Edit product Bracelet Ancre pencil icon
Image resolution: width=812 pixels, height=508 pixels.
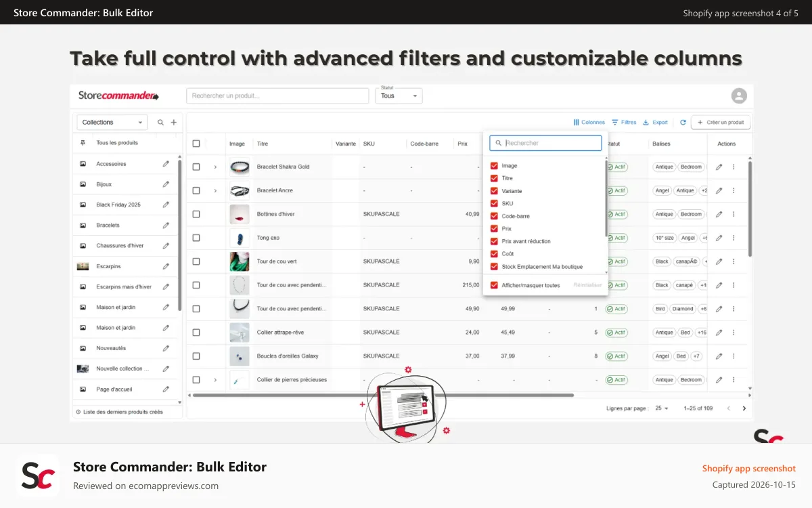coord(719,190)
